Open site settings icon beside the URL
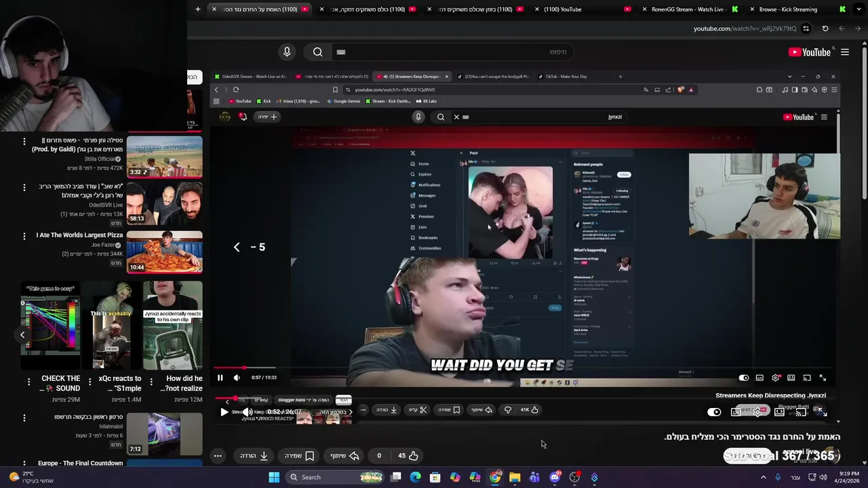This screenshot has height=488, width=868. pos(806,28)
